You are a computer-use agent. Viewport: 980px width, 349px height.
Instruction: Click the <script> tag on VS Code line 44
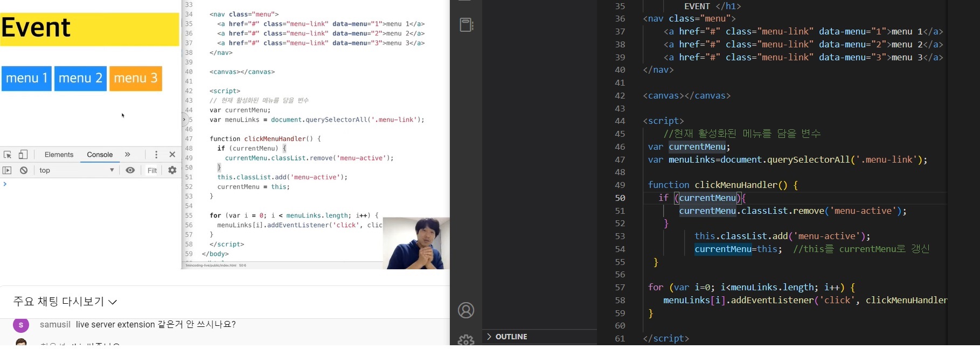(663, 121)
